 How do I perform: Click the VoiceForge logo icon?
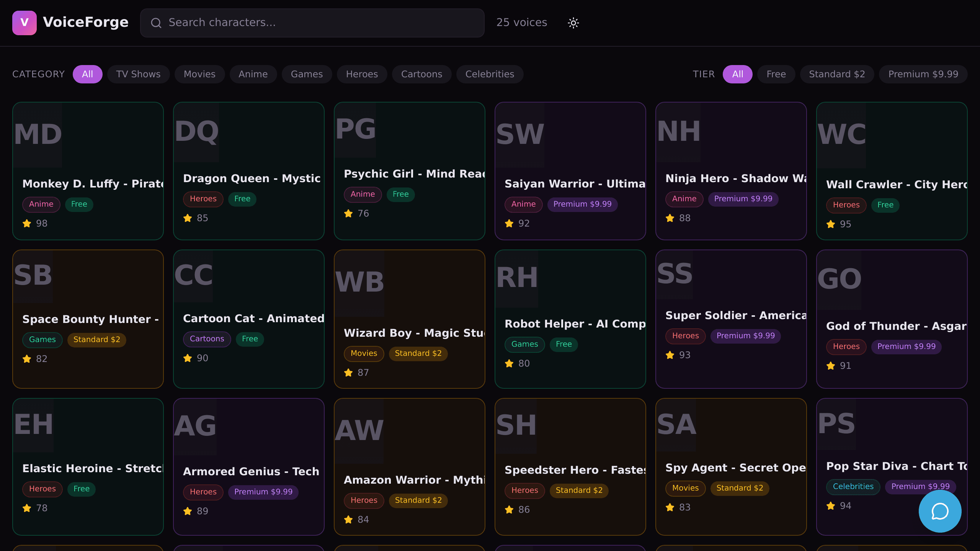click(x=24, y=23)
